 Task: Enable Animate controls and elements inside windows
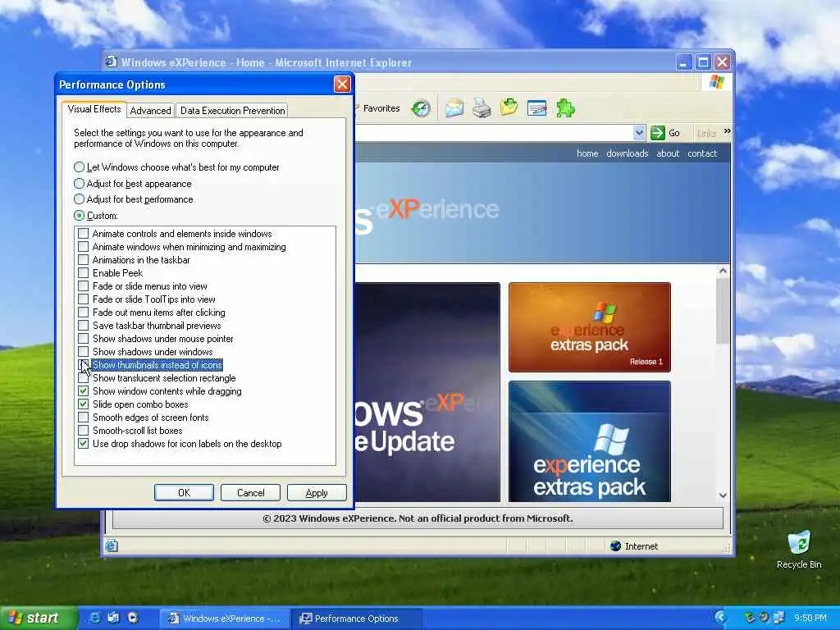84,234
